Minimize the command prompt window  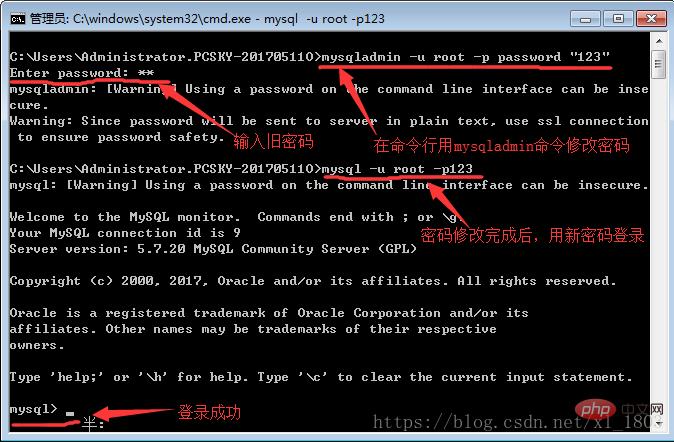[x=585, y=19]
